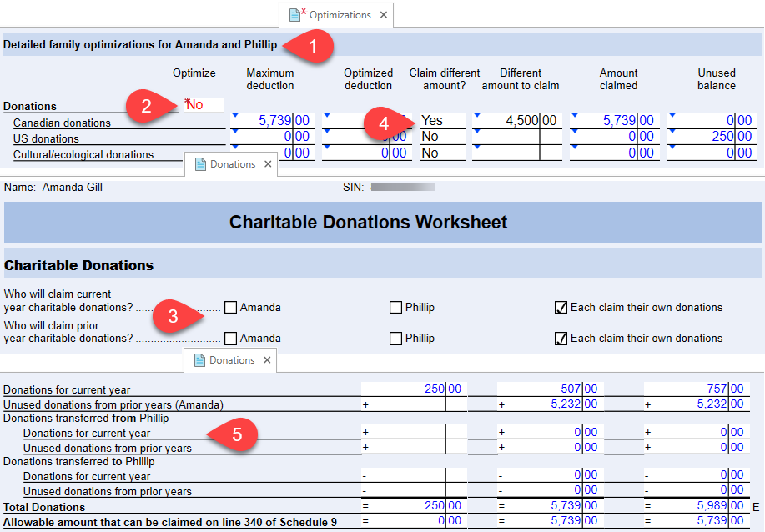The height and width of the screenshot is (532, 765).
Task: Click the SIN field value
Action: 403,188
